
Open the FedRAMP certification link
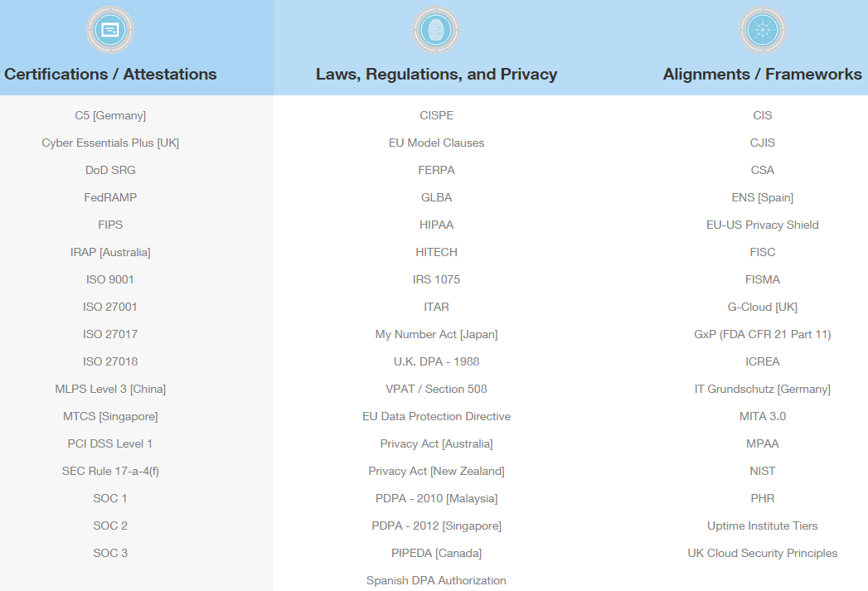pyautogui.click(x=110, y=197)
